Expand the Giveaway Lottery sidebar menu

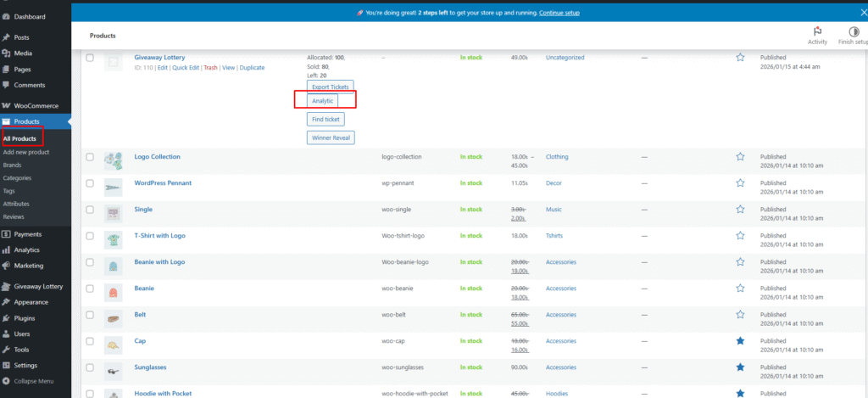(38, 286)
